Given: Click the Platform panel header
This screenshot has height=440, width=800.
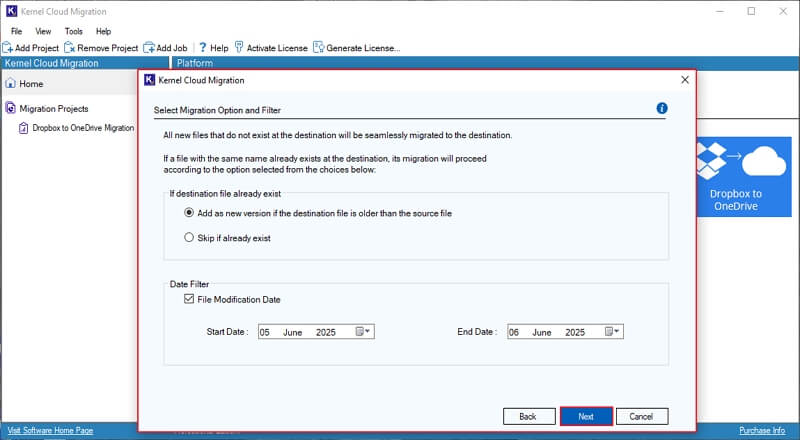Looking at the screenshot, I should pyautogui.click(x=195, y=63).
